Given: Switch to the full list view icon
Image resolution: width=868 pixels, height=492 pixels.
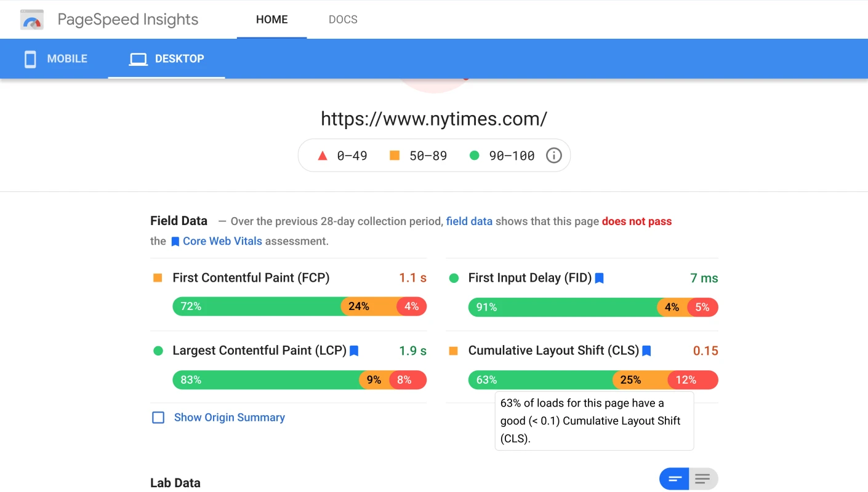Looking at the screenshot, I should pyautogui.click(x=703, y=478).
